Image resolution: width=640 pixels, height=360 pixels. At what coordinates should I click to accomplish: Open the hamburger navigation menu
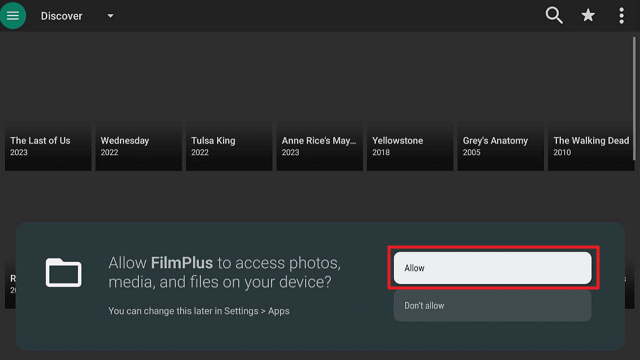13,16
